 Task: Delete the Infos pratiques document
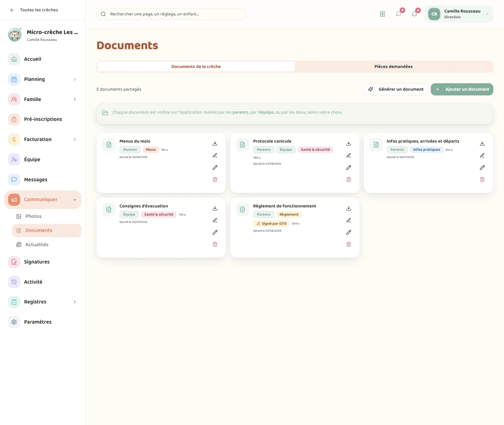coord(482,179)
